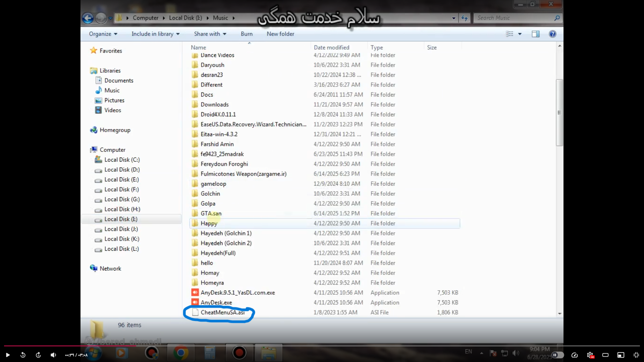The height and width of the screenshot is (362, 644).
Task: Click the Burn toolbar button
Action: (247, 34)
